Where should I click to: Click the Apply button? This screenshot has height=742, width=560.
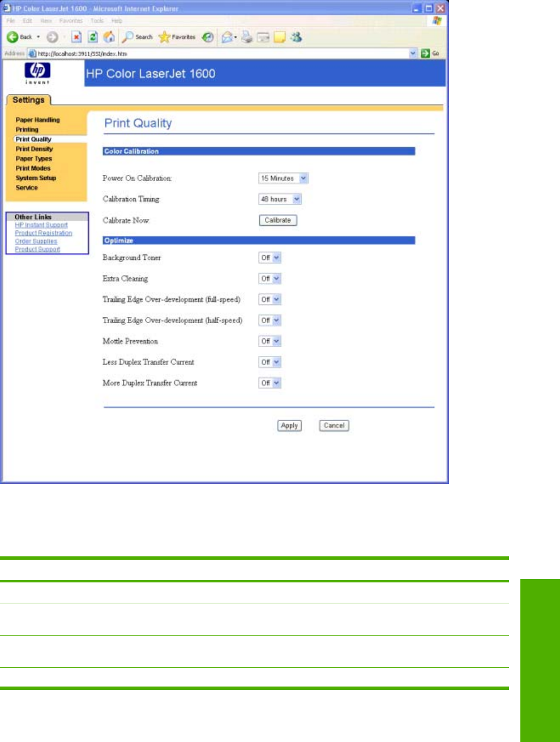click(x=289, y=426)
